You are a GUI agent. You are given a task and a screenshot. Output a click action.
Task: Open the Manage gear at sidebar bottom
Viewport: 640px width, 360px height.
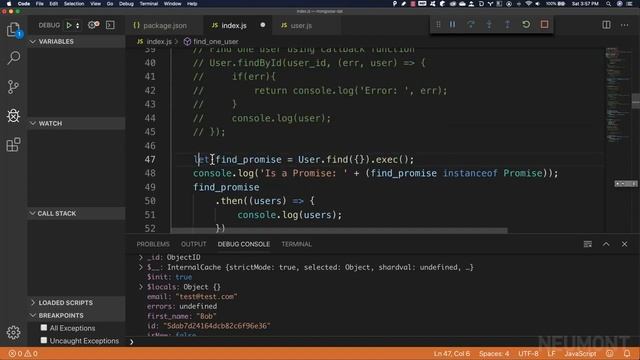coord(13,332)
